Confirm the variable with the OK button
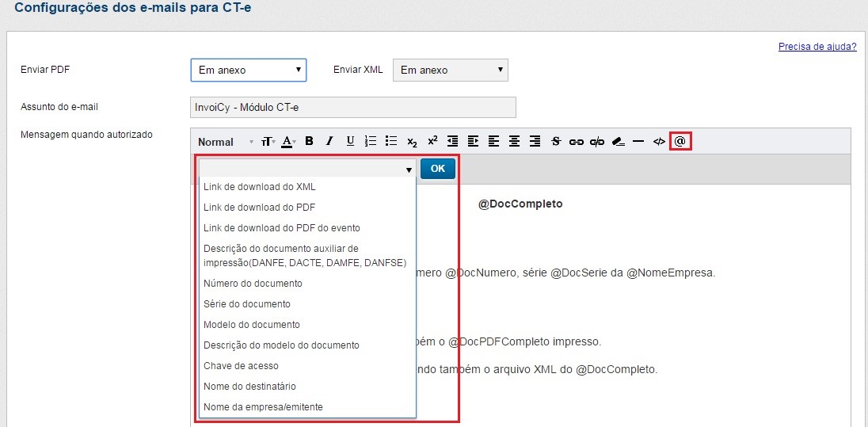 (438, 169)
